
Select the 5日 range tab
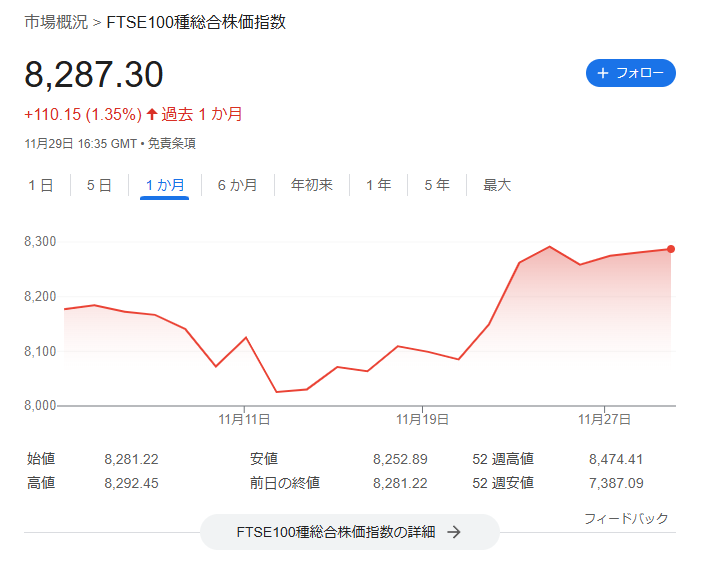point(99,185)
